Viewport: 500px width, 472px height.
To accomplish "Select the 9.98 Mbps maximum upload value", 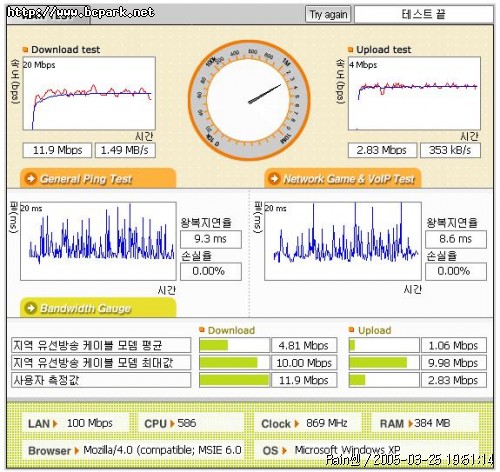I will (454, 363).
